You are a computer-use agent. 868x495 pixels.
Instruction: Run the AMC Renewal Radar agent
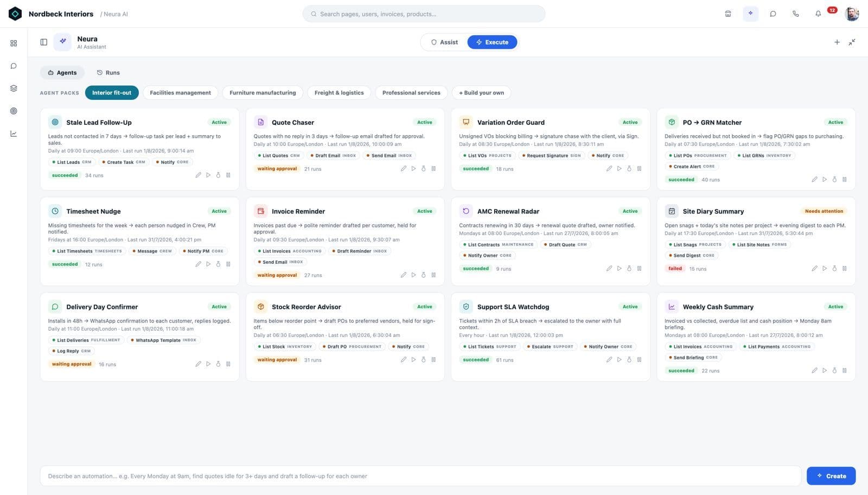pos(619,269)
